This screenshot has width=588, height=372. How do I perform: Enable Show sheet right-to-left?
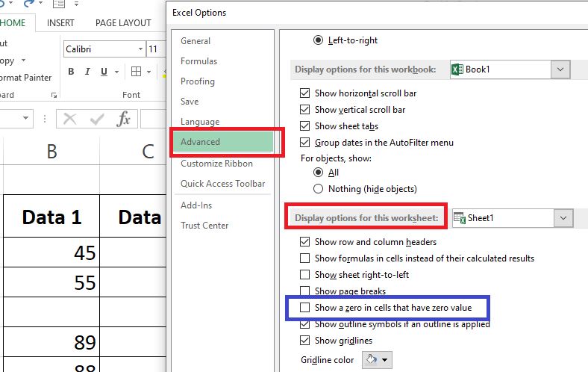click(x=305, y=275)
